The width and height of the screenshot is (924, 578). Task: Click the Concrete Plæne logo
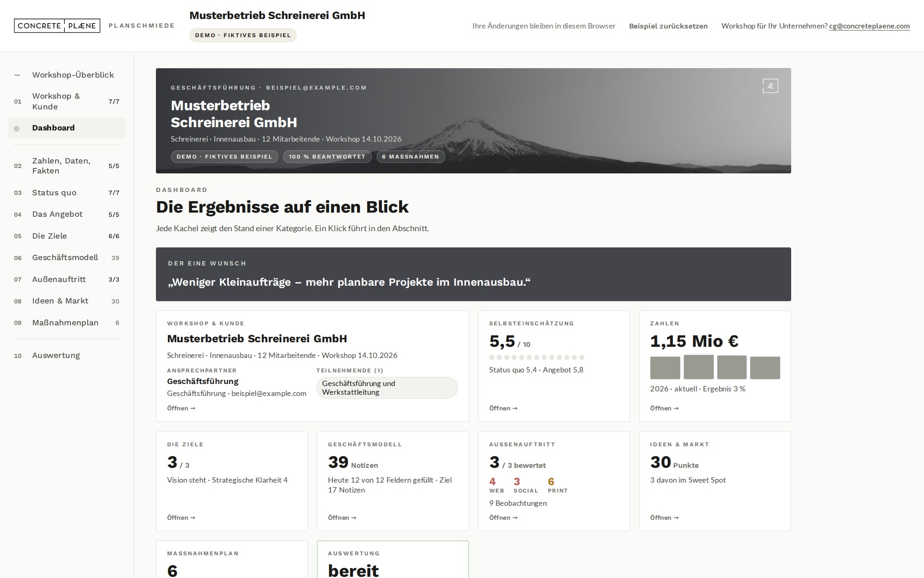57,26
